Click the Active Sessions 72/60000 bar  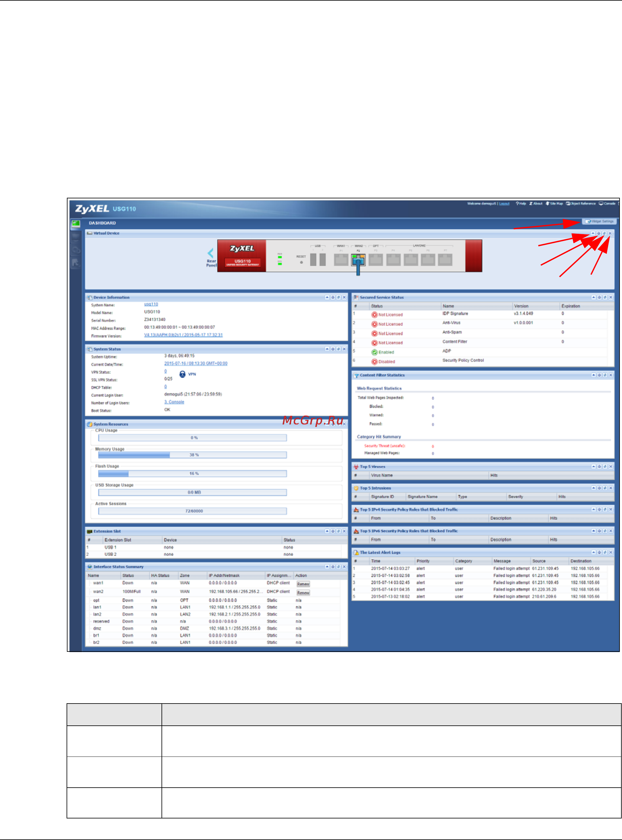tap(192, 511)
